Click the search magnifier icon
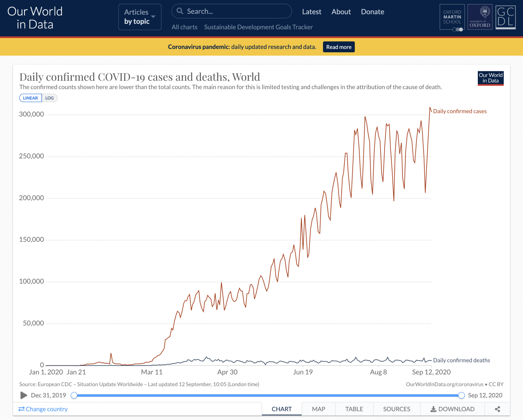 tap(180, 11)
